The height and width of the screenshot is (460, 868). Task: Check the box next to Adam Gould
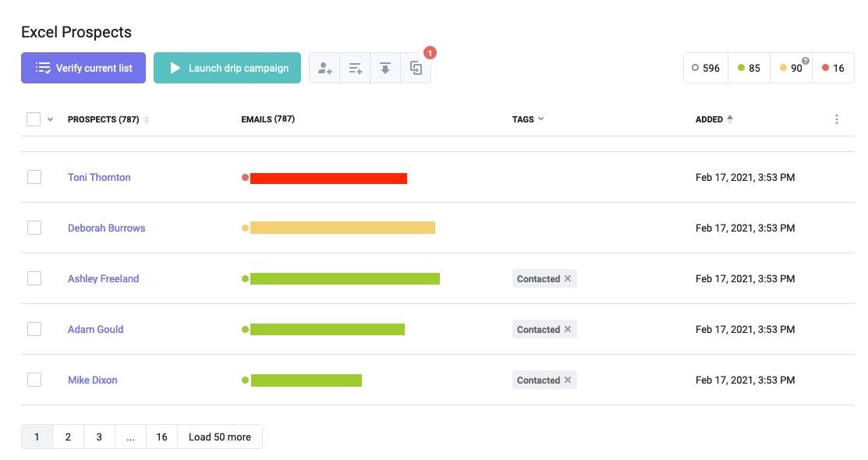(x=34, y=329)
